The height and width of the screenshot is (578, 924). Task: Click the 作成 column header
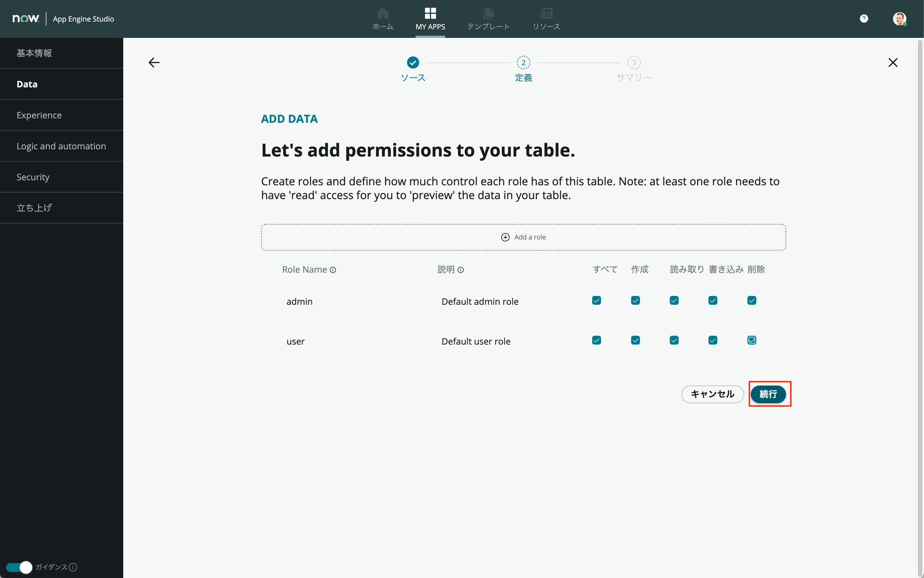pyautogui.click(x=640, y=270)
